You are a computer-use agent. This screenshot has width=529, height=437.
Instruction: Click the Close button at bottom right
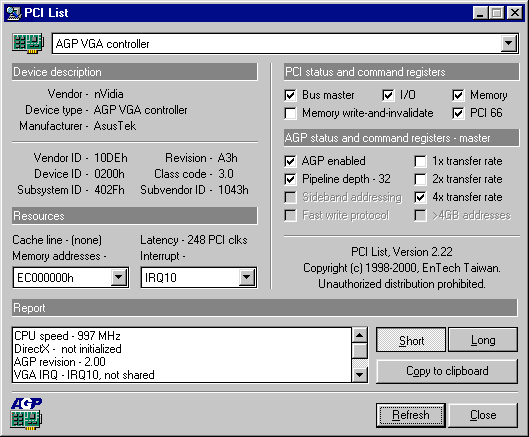point(483,415)
